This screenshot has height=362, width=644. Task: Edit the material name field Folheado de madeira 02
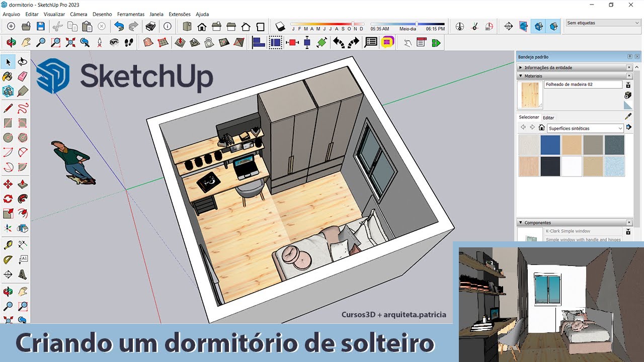tap(583, 84)
